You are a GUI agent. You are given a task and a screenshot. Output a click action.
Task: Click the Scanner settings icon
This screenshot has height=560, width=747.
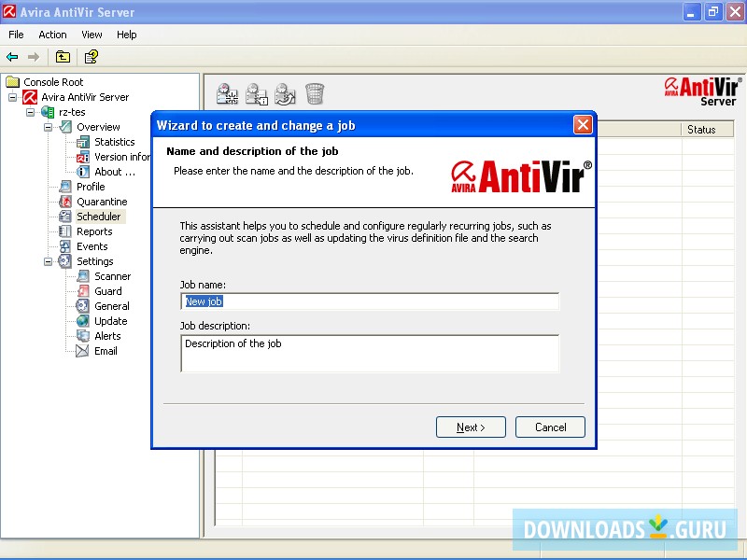coord(83,276)
